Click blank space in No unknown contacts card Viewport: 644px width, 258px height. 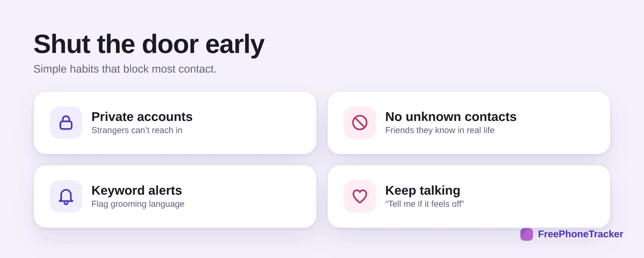563,123
